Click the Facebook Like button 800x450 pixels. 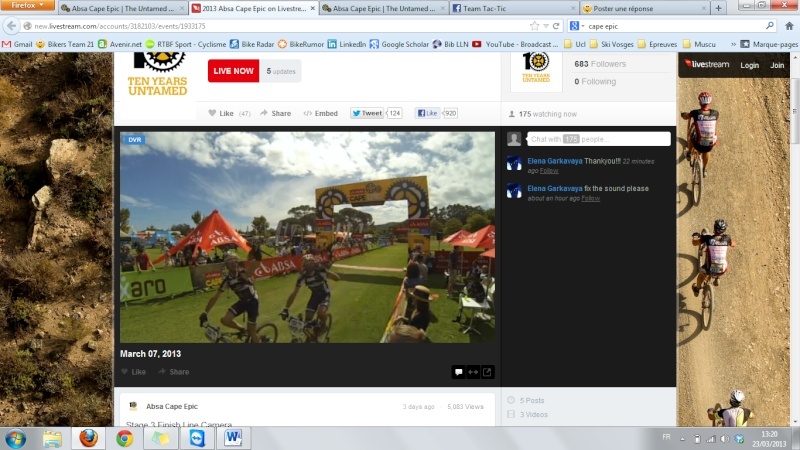click(x=427, y=113)
